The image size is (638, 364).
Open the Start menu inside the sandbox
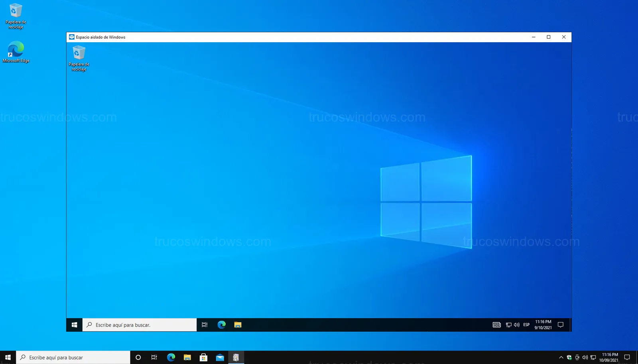tap(74, 325)
